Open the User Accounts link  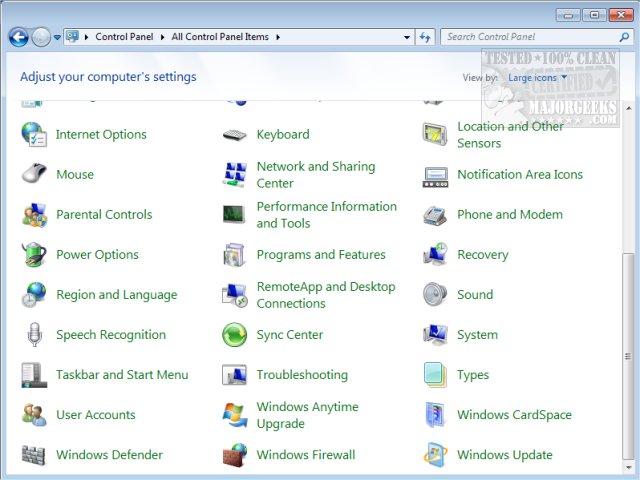96,415
